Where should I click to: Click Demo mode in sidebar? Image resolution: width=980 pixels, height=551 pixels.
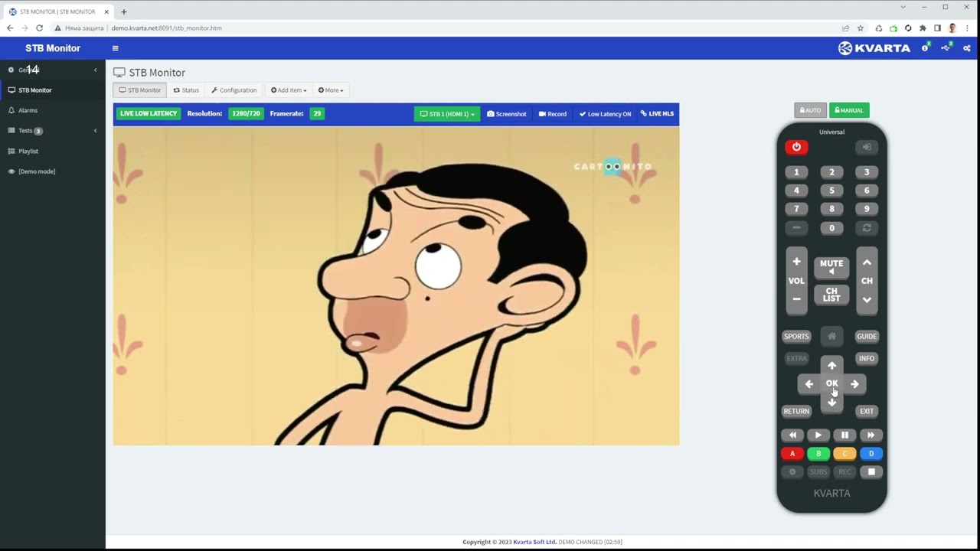(53, 171)
